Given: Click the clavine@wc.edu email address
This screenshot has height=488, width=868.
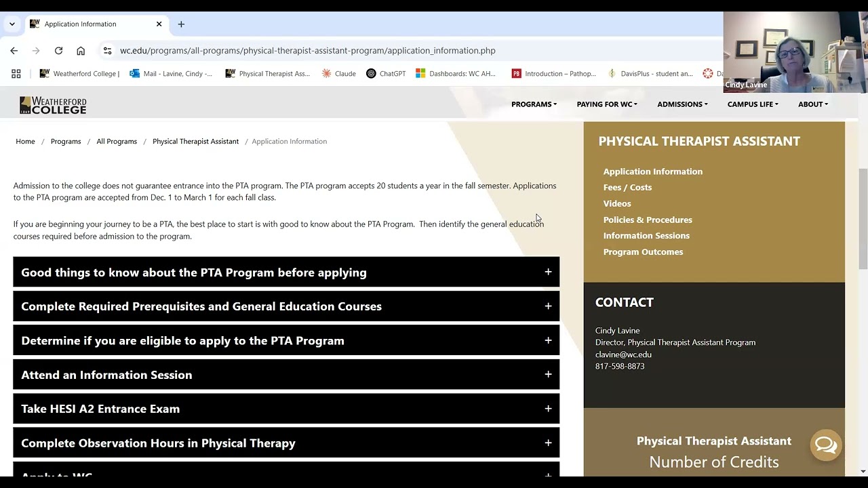Looking at the screenshot, I should point(623,354).
